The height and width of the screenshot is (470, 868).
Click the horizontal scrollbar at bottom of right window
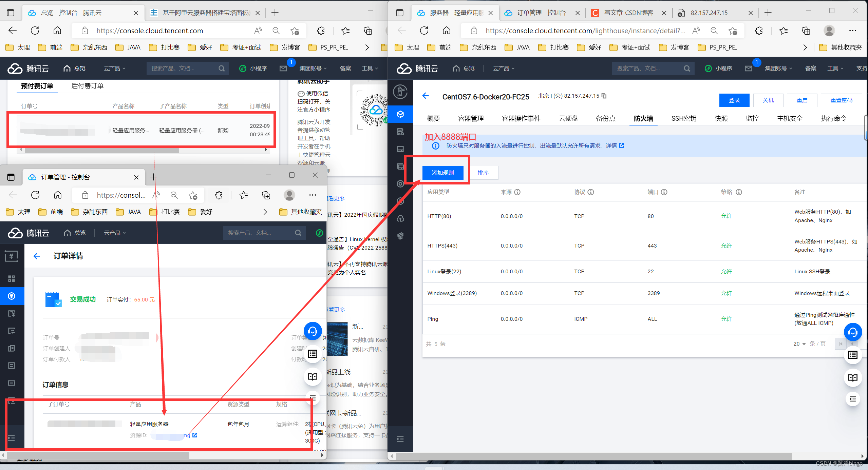594,456
